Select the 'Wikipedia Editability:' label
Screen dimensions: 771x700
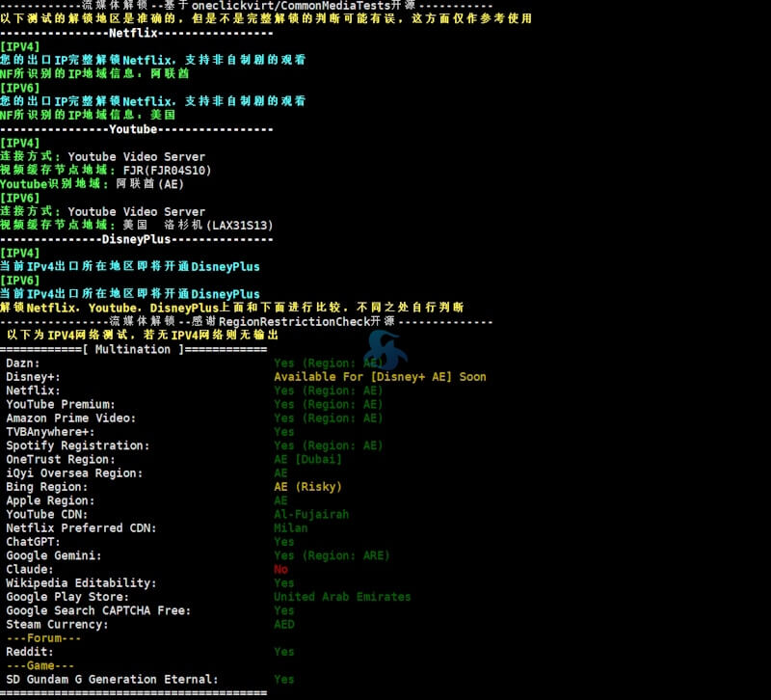[x=81, y=583]
